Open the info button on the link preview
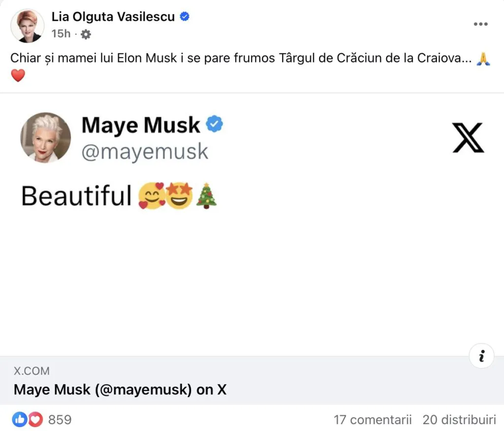The image size is (504, 431). point(481,356)
